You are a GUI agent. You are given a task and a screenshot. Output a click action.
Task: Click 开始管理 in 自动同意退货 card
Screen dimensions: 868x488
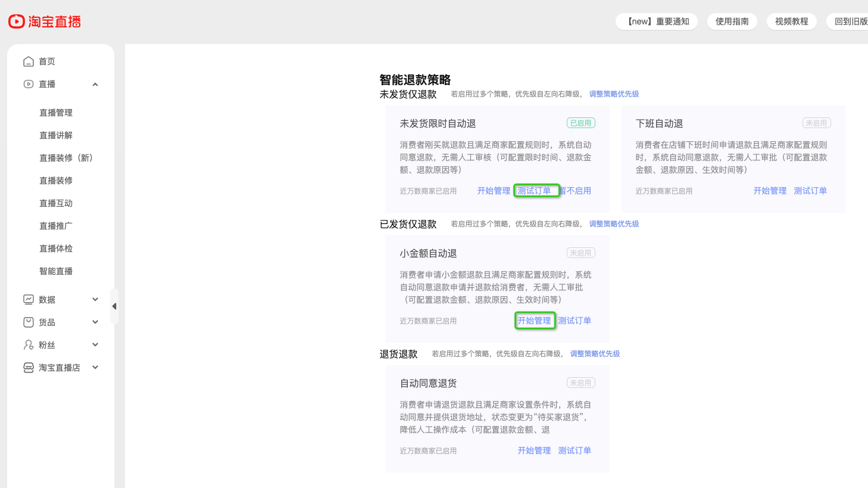click(534, 450)
